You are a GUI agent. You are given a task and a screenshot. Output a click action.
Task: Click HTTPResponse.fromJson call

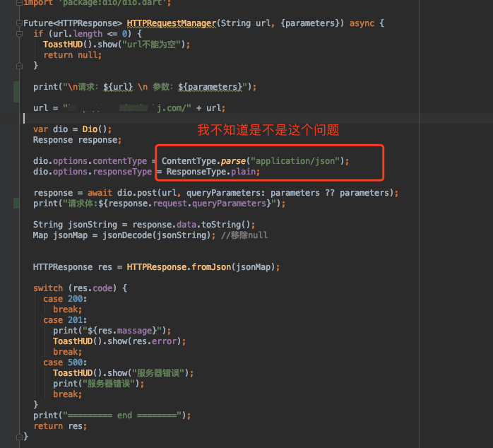tap(179, 267)
